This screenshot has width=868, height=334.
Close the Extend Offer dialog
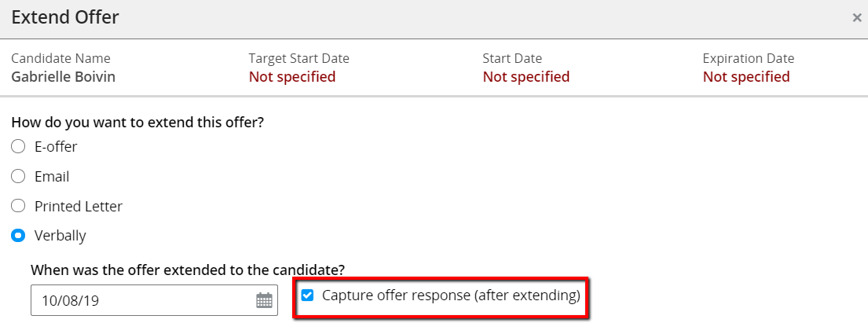(857, 17)
